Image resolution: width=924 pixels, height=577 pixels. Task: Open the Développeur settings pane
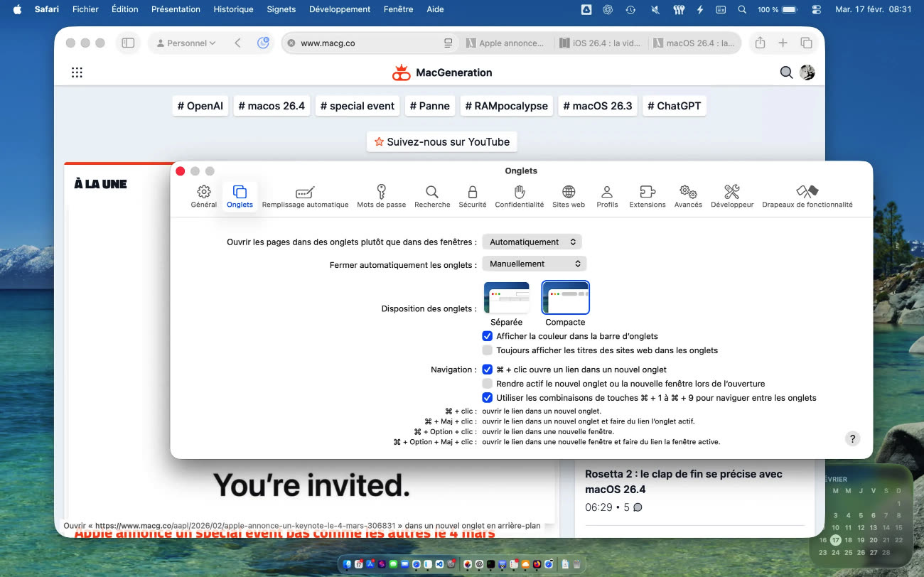tap(731, 196)
